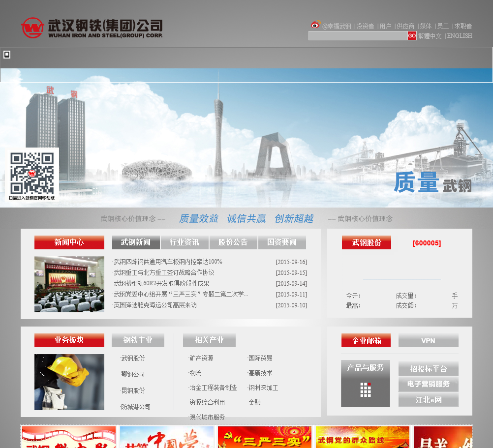Select the 相关产业 tab
This screenshot has height=448, width=493.
tap(209, 340)
